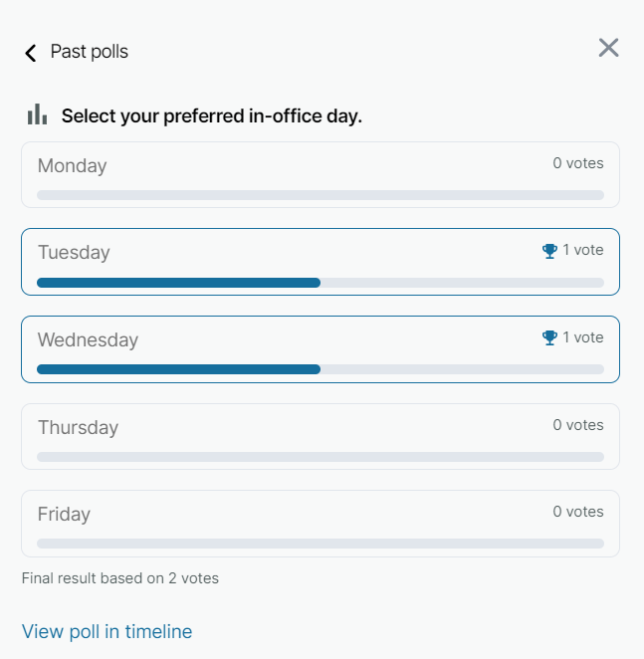Click the final result summary text
Image resolution: width=644 pixels, height=659 pixels.
(119, 578)
